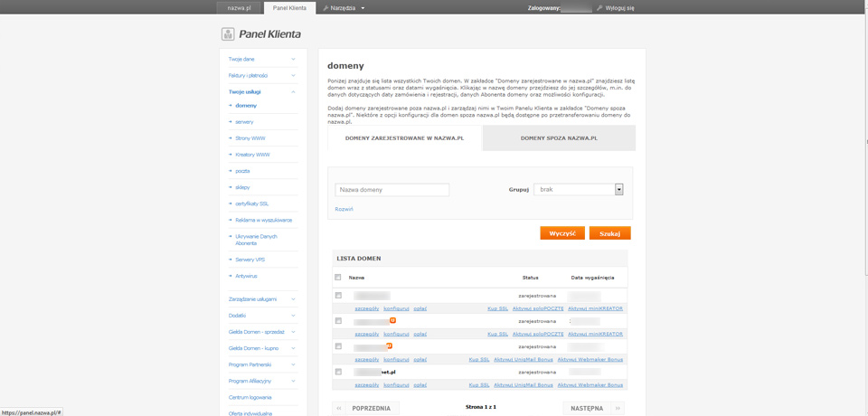Viewport: 868px width, 416px height.
Task: Click Aktywuj Webmaker Bonus for net.pl domain
Action: (x=590, y=385)
